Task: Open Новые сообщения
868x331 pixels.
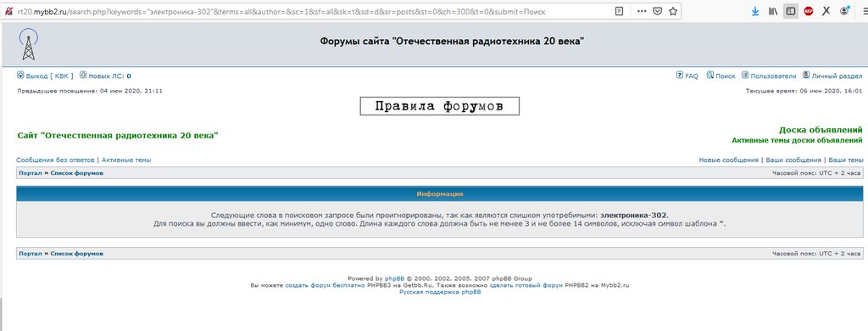Action: pos(728,160)
